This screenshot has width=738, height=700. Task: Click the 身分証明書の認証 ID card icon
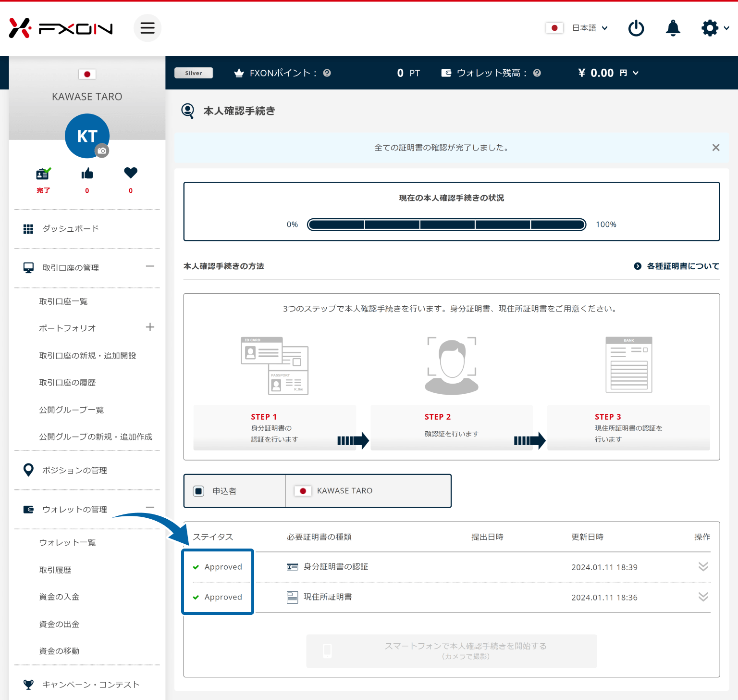coord(292,567)
